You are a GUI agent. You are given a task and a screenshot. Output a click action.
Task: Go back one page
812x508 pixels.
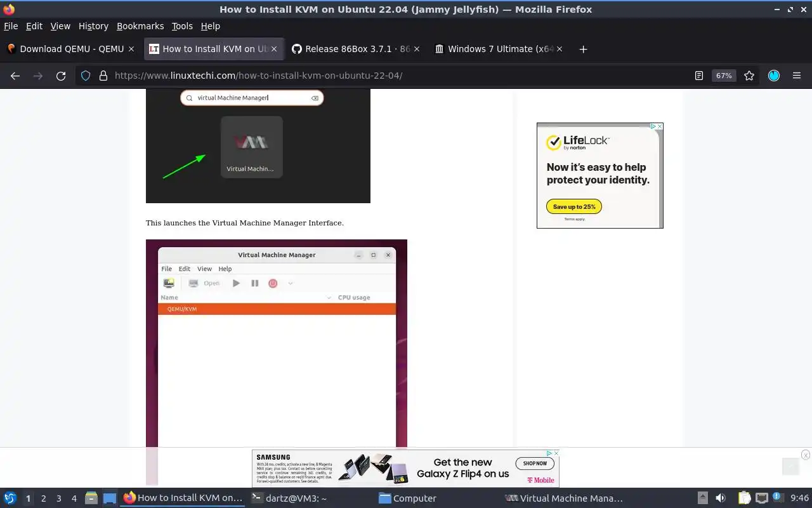[x=15, y=76]
